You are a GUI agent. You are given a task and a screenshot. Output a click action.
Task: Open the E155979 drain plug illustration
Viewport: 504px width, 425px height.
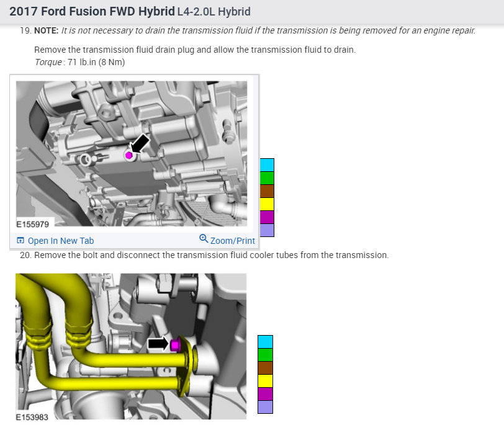[132, 153]
